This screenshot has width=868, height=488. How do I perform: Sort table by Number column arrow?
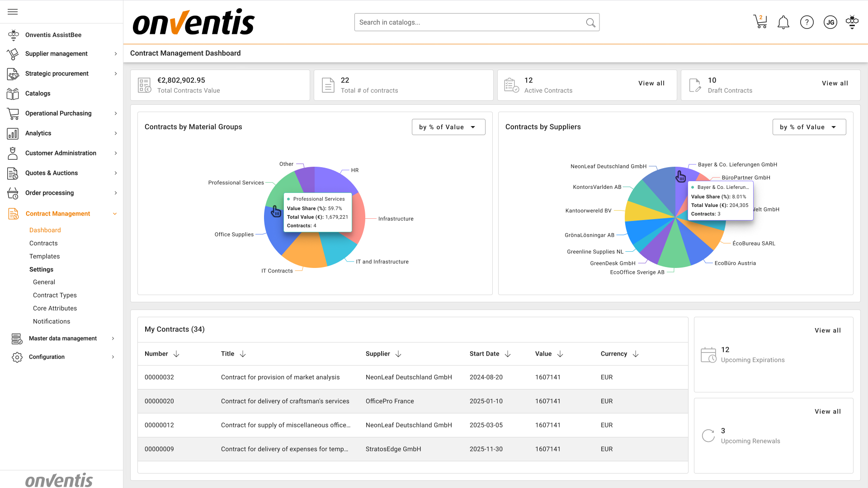point(176,354)
